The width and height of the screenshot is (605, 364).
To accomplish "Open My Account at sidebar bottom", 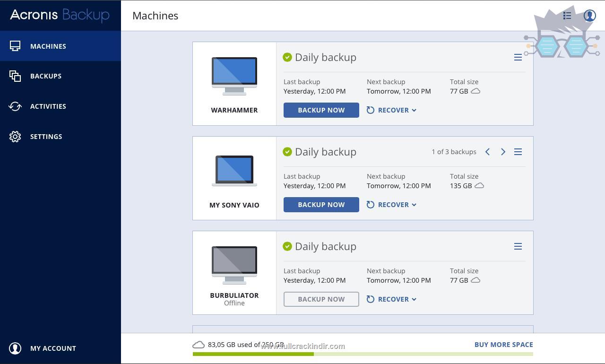I will [60, 348].
